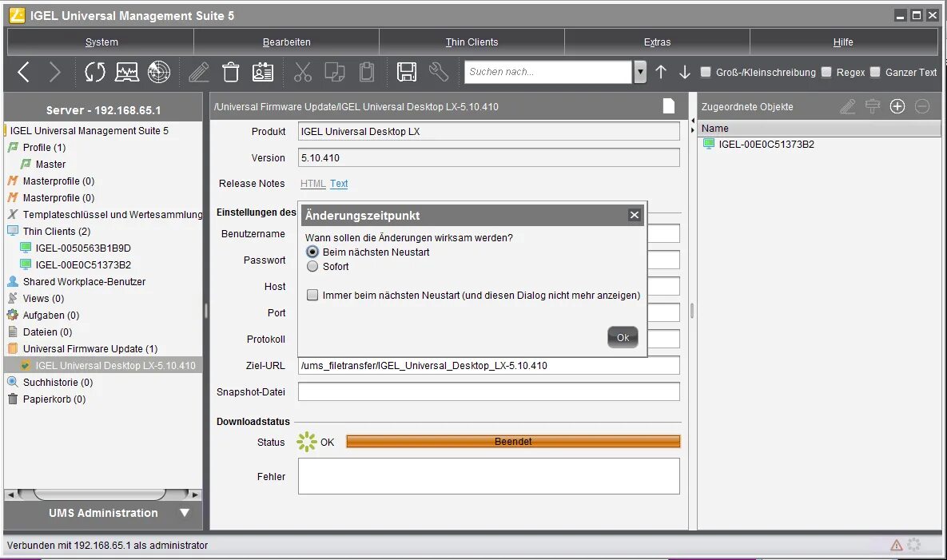Go back with the left arrow icon
The width and height of the screenshot is (947, 560).
[x=23, y=72]
